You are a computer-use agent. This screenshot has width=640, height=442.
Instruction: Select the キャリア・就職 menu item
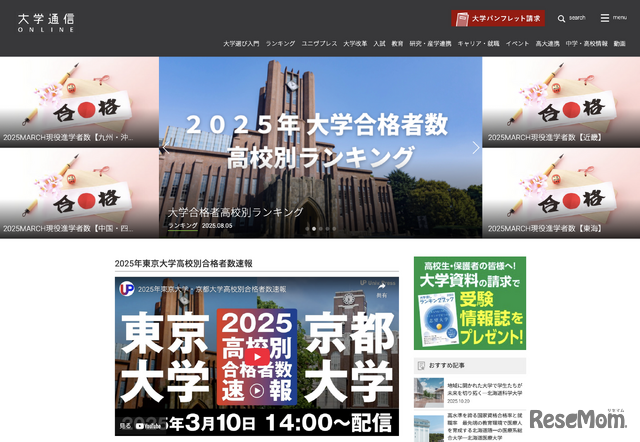(x=479, y=44)
